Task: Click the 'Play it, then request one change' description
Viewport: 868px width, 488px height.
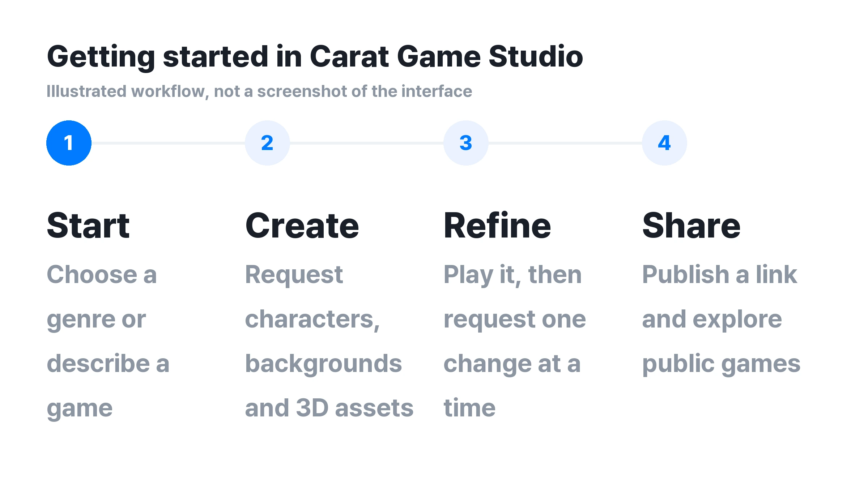Action: point(515,341)
